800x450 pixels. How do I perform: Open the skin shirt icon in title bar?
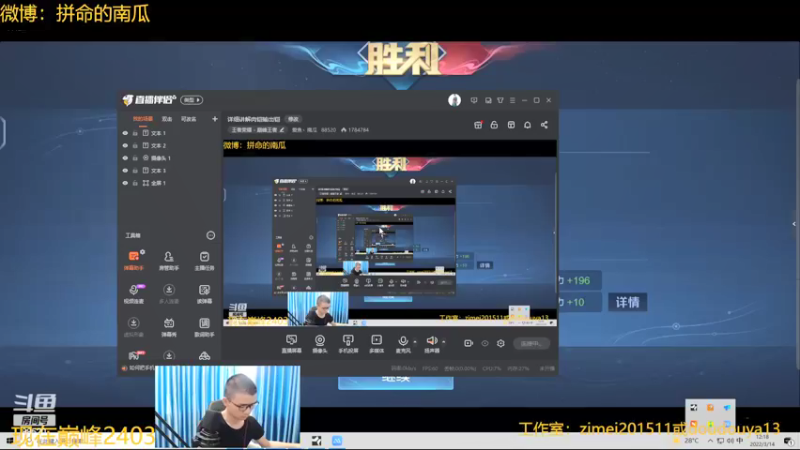point(500,101)
